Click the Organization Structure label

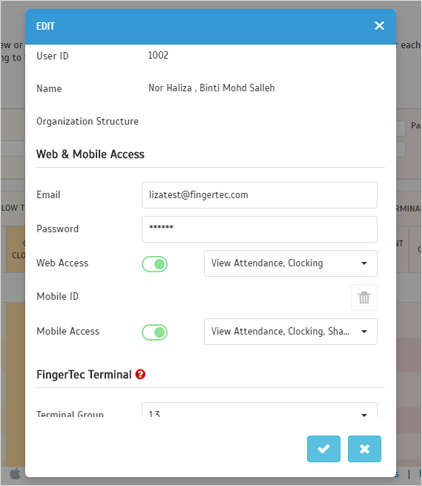(x=87, y=121)
